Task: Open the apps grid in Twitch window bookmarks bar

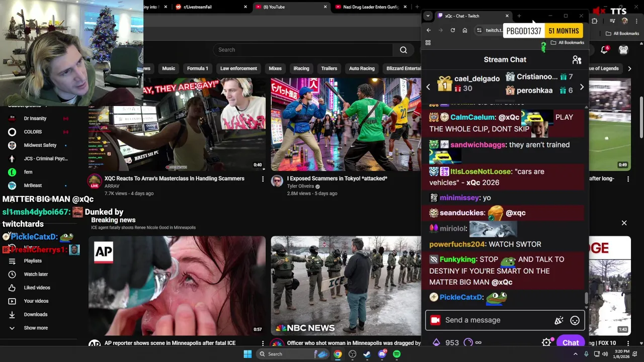Action: coord(428,43)
